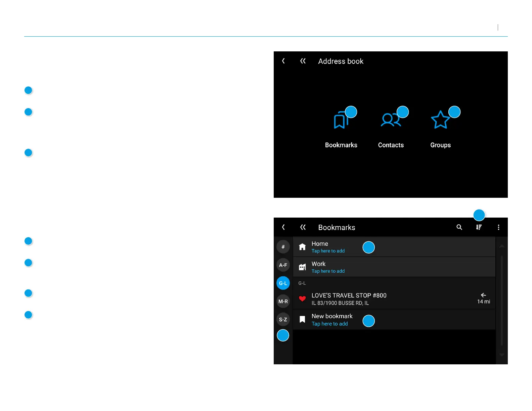
Task: Click the sort icon in Bookmarks header
Action: [x=479, y=227]
